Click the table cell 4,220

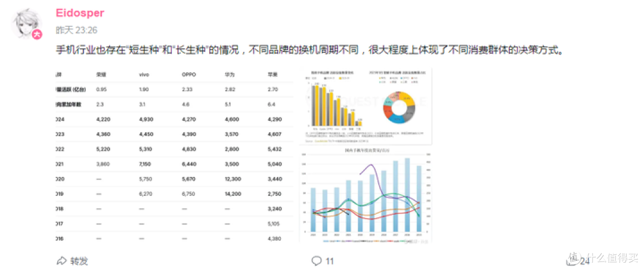tap(103, 119)
